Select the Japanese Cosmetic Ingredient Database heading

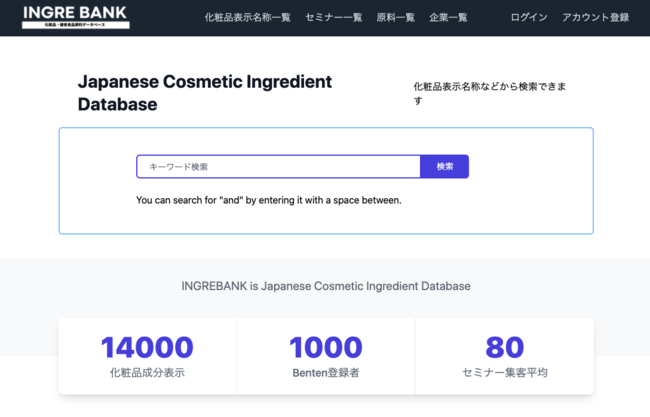pyautogui.click(x=205, y=93)
